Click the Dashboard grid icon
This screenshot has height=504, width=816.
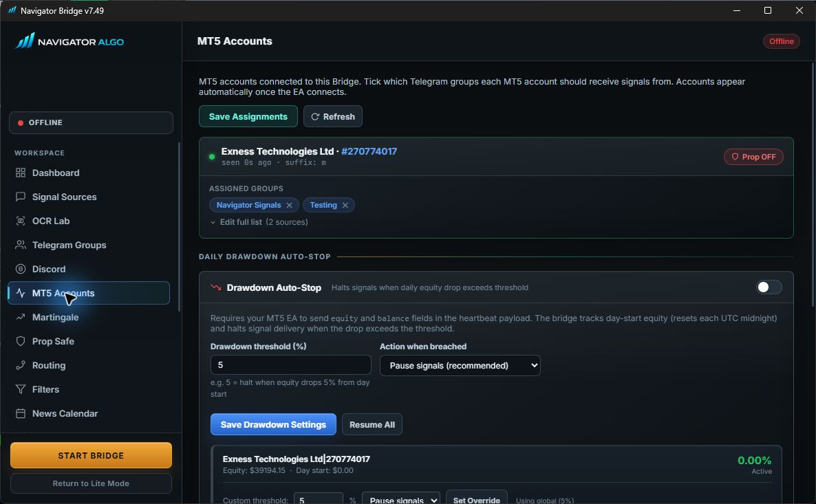pyautogui.click(x=20, y=173)
